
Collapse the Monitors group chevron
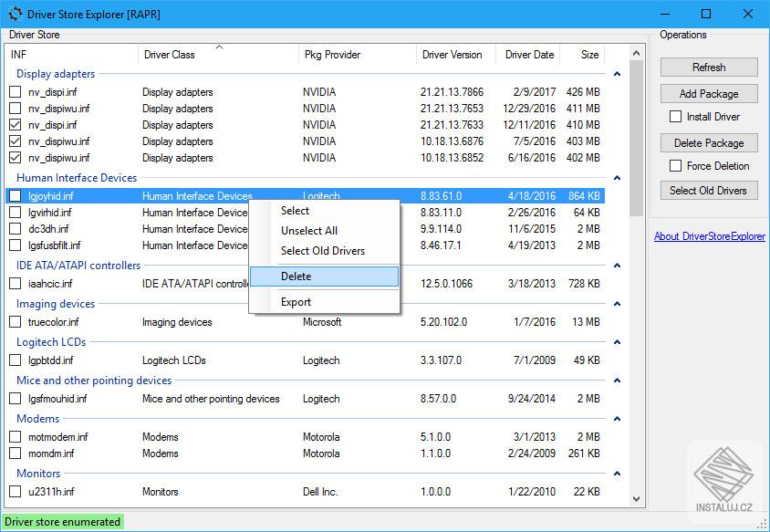click(618, 475)
